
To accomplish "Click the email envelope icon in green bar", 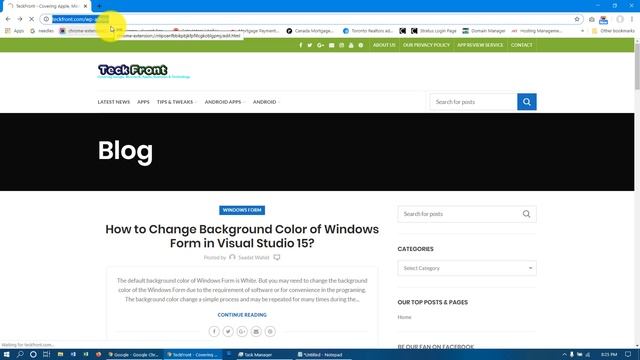I will point(331,45).
